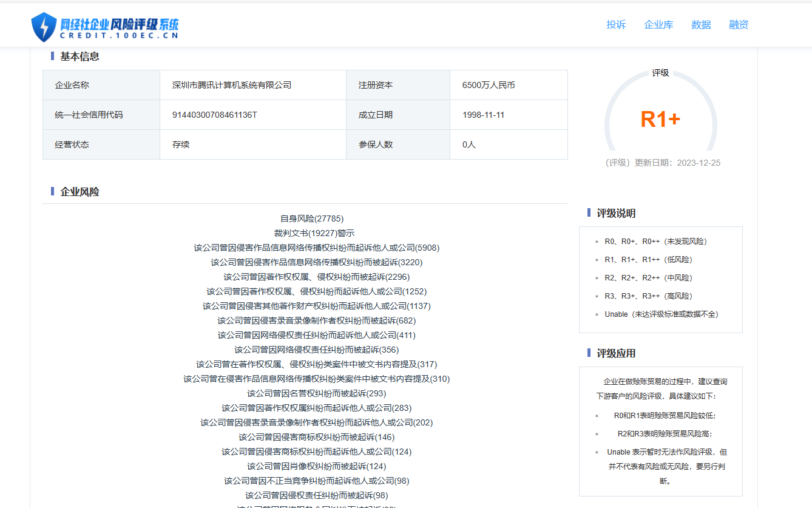
Task: Open the 投诉 navigation menu item
Action: click(x=616, y=25)
